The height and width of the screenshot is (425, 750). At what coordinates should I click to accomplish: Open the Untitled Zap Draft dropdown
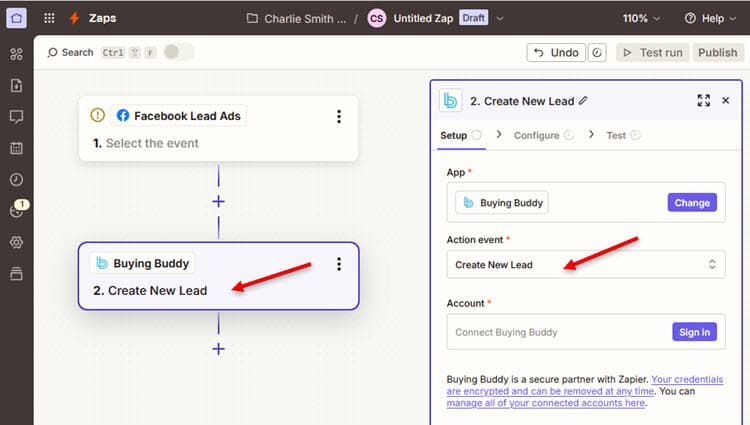coord(500,19)
